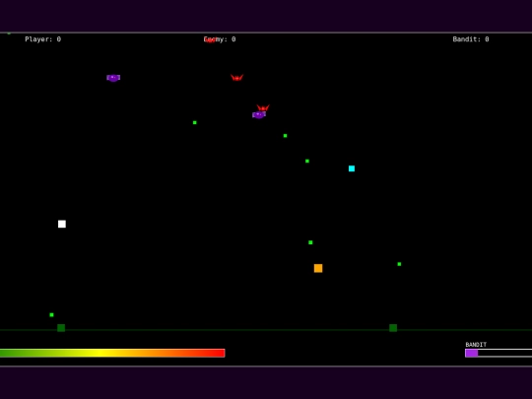Click the purple BANDIT progress bar
This screenshot has width=532, height=399.
click(499, 354)
